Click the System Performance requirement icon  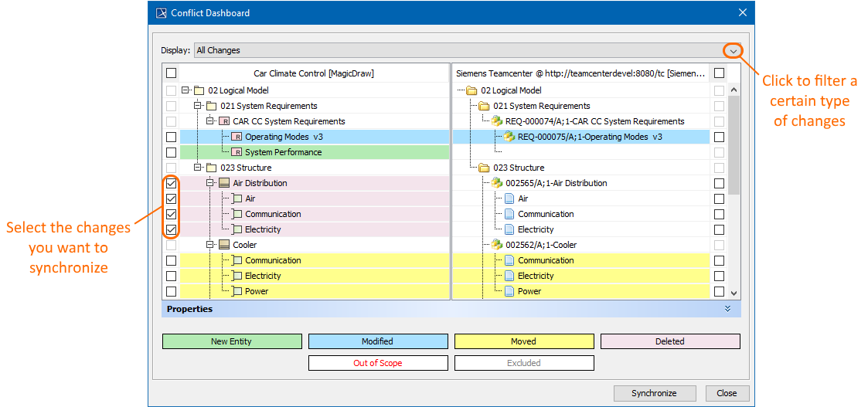(x=237, y=152)
